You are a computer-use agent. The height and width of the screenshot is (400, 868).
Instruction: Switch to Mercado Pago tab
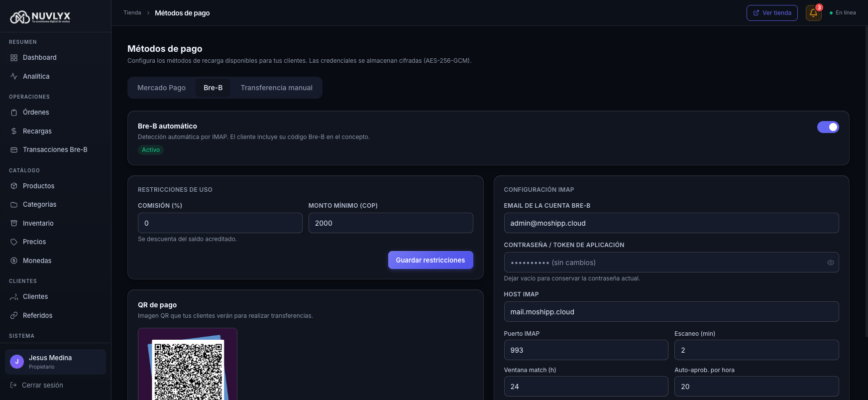[x=161, y=88]
